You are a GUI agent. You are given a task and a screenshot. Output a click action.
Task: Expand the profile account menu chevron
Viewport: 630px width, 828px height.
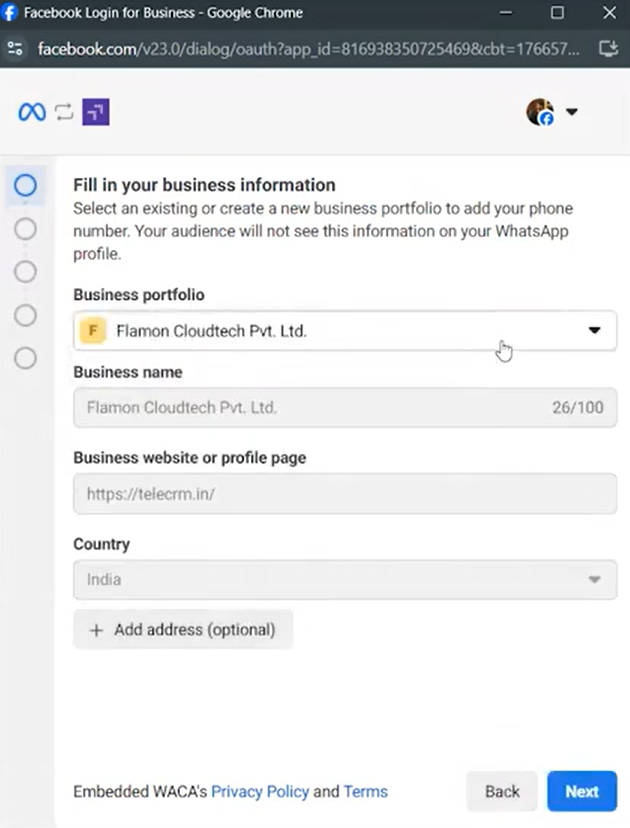(x=571, y=112)
